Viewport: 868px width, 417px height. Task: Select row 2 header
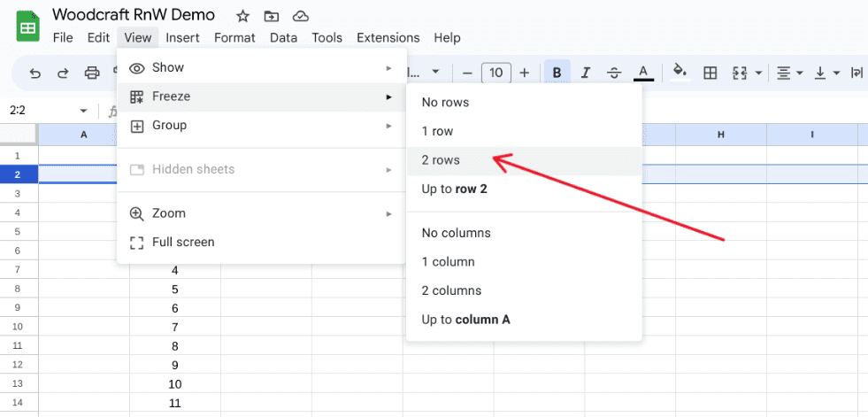17,174
